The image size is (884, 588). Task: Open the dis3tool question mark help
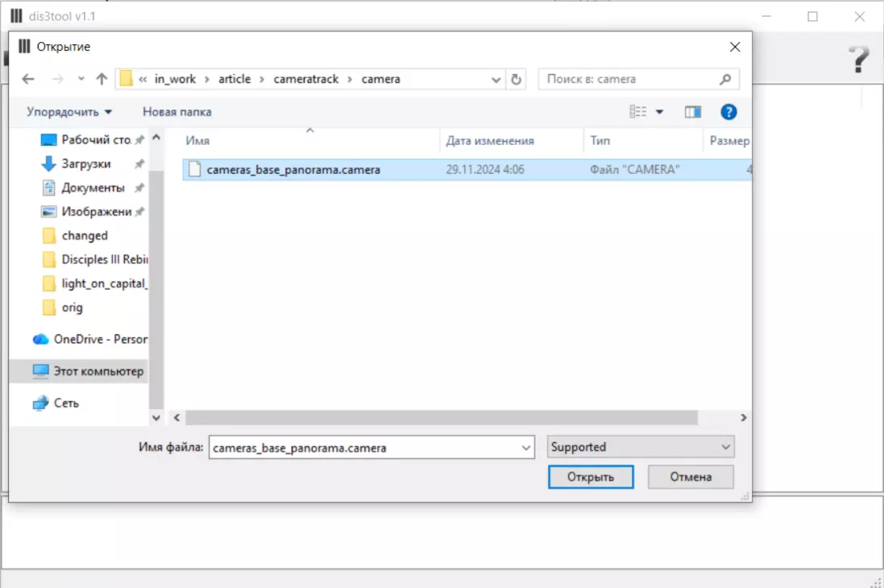[859, 59]
